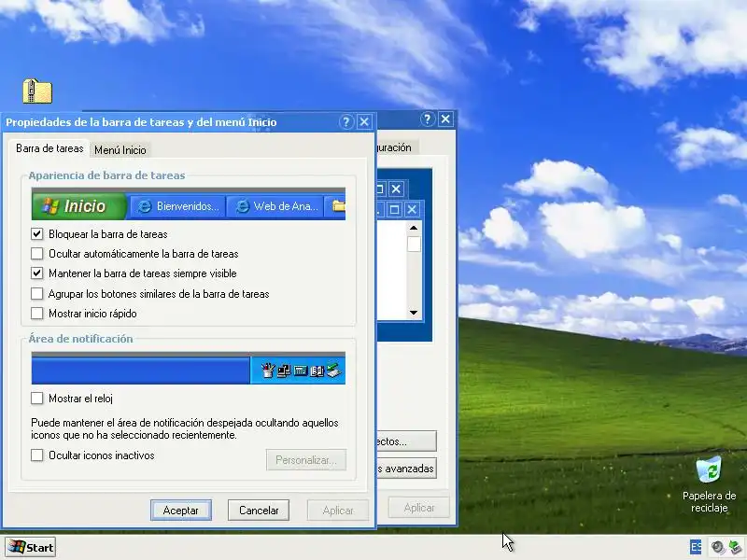Check Mostrar inicio rápido
747x560 pixels.
36,314
